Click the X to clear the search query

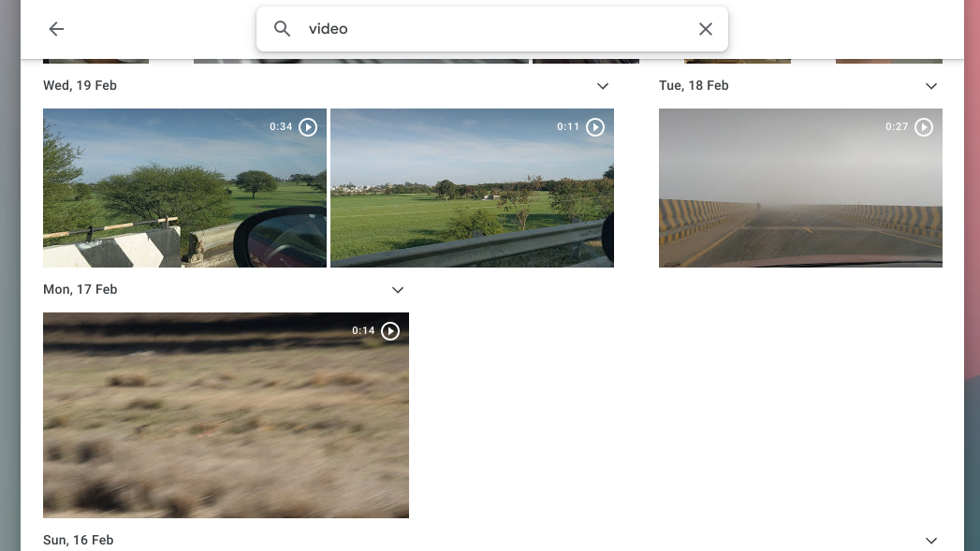pyautogui.click(x=706, y=29)
